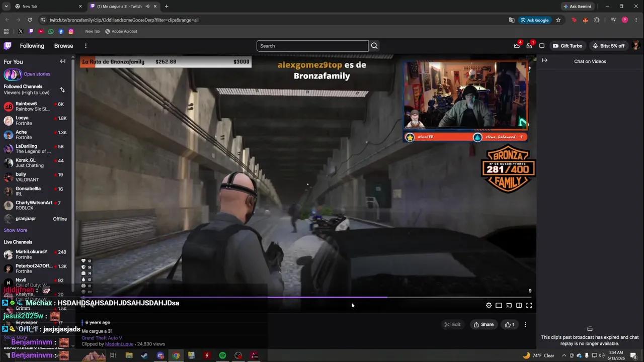
Task: Reload the page
Action: click(30, 20)
